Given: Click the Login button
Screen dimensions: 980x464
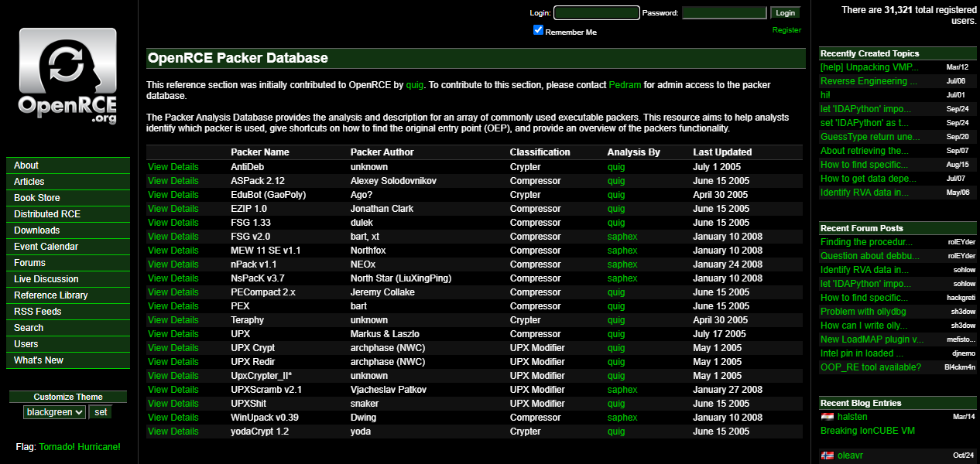Looking at the screenshot, I should click(x=785, y=13).
